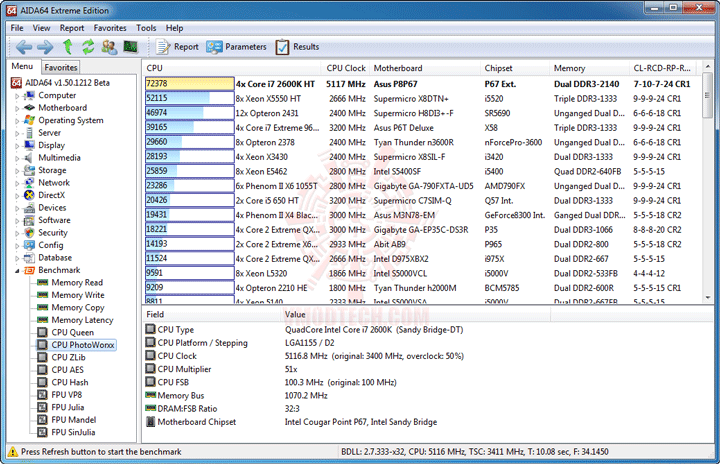
Task: Expand the Operating System tree node
Action: point(17,121)
